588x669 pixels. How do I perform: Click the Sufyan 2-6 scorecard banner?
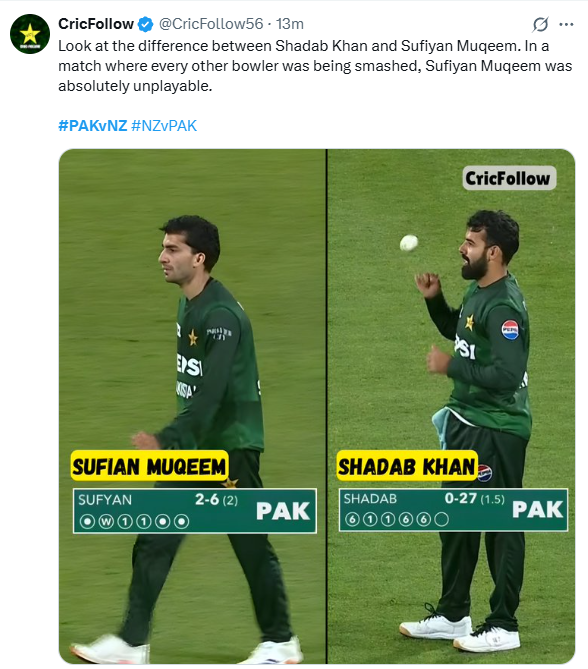(x=195, y=511)
